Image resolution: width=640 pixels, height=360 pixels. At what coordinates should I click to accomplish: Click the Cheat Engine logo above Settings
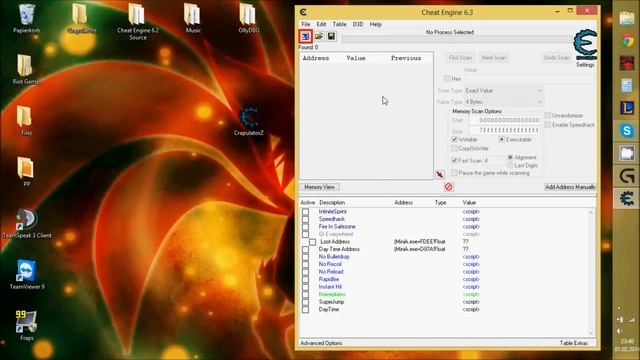[585, 45]
